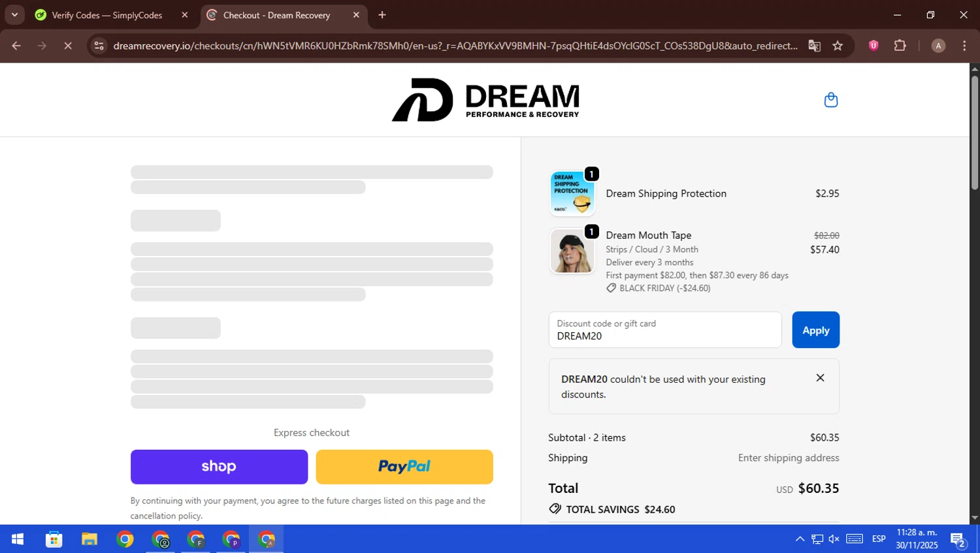Click the address bar URL
Viewport: 980px width, 553px height.
point(455,46)
